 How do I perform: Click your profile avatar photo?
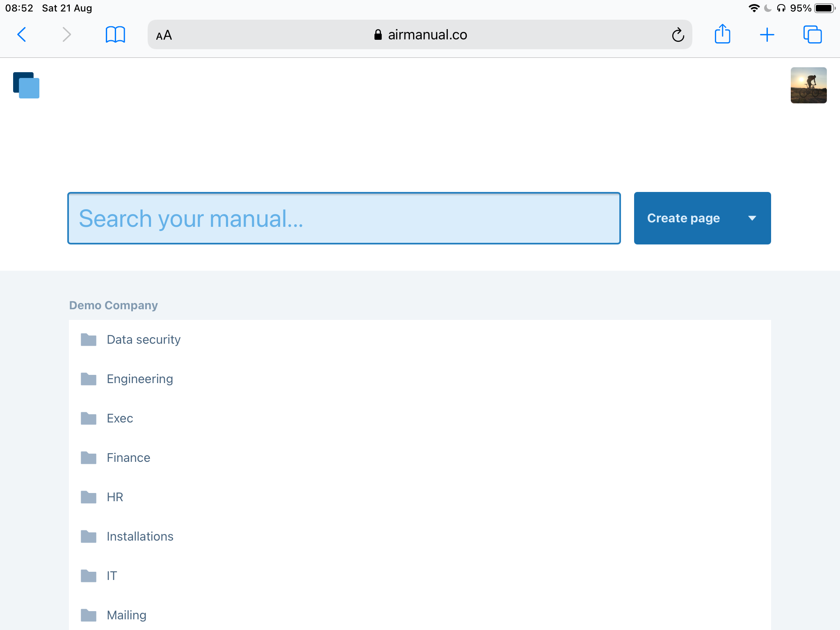(x=808, y=85)
